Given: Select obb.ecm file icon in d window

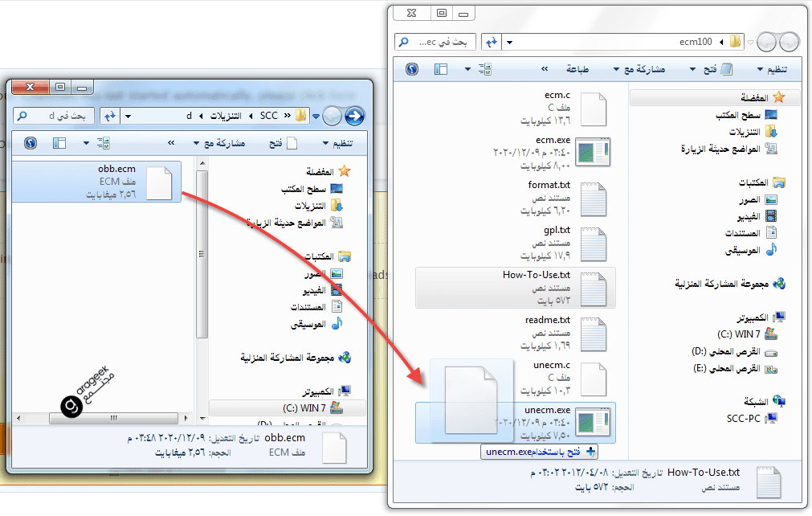Looking at the screenshot, I should (159, 183).
